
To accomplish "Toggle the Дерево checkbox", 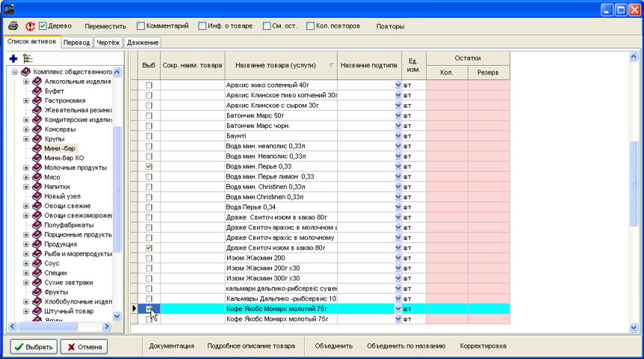I will point(43,26).
